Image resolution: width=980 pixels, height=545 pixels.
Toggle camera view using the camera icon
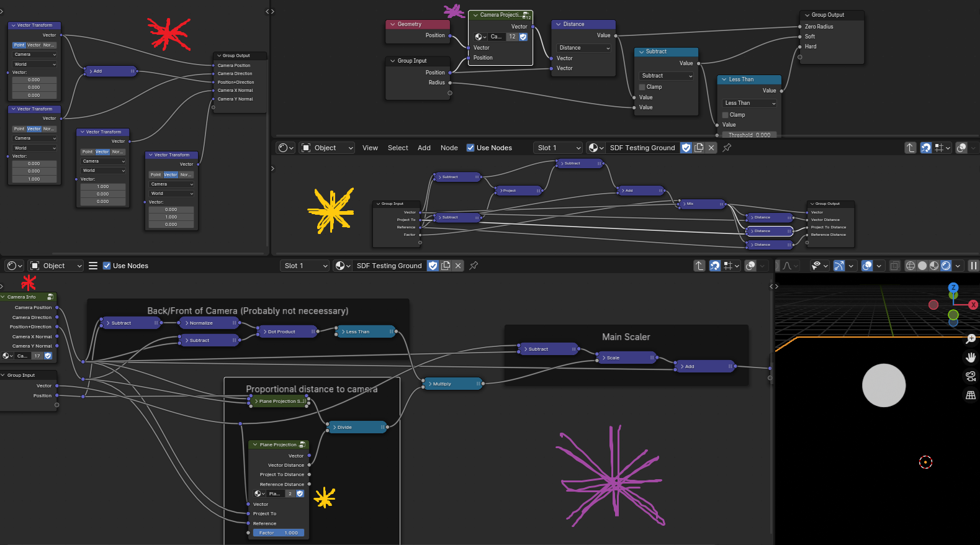971,376
